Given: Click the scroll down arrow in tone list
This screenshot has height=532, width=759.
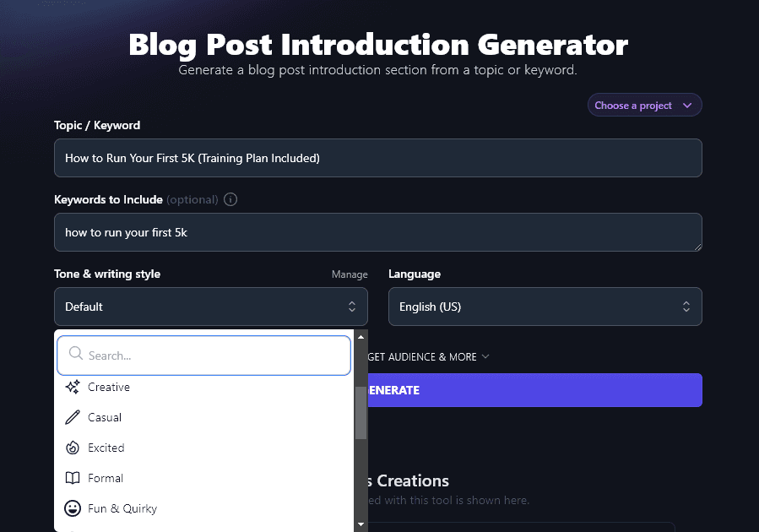Looking at the screenshot, I should coord(361,524).
